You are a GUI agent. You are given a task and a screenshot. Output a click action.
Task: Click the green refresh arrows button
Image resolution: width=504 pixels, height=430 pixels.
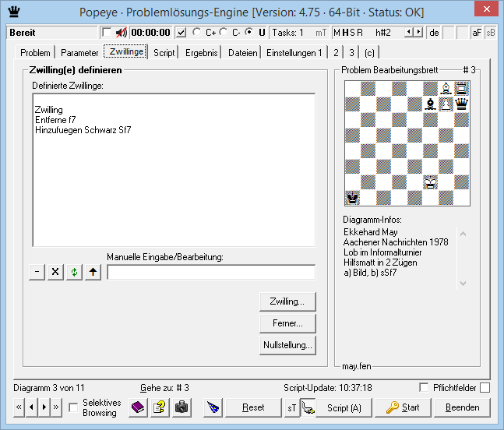pyautogui.click(x=74, y=272)
